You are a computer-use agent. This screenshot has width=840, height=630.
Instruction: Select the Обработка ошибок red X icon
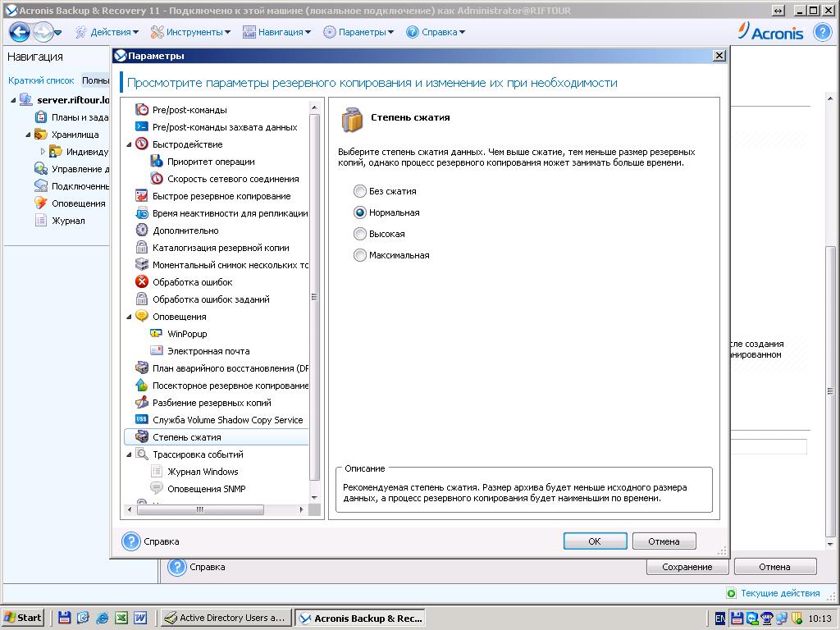point(141,282)
